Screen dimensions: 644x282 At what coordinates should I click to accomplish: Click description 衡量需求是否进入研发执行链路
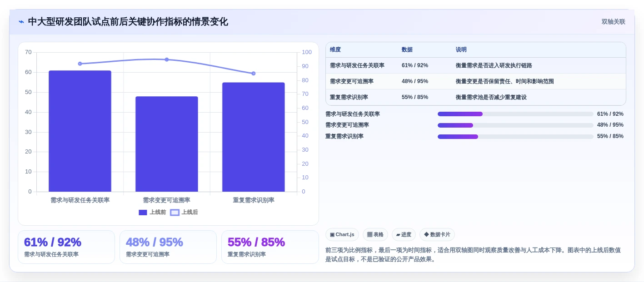[494, 65]
